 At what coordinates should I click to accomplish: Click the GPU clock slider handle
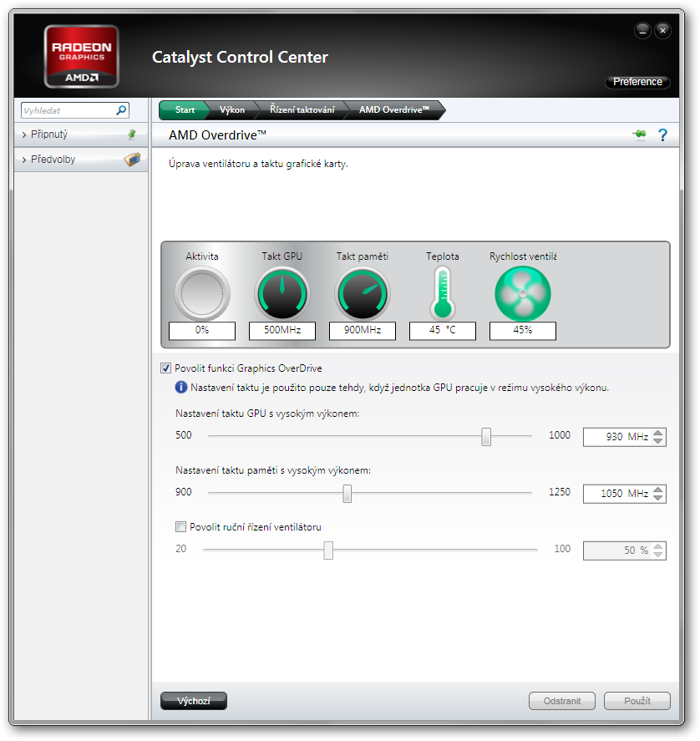(x=486, y=437)
